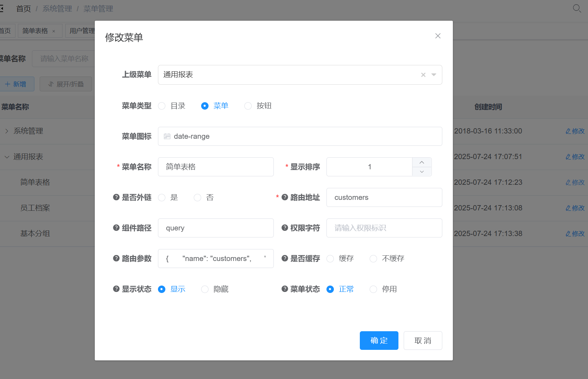Screen dimensions: 588x379
Task: Click the 路由地址 field containing customers
Action: (384, 197)
